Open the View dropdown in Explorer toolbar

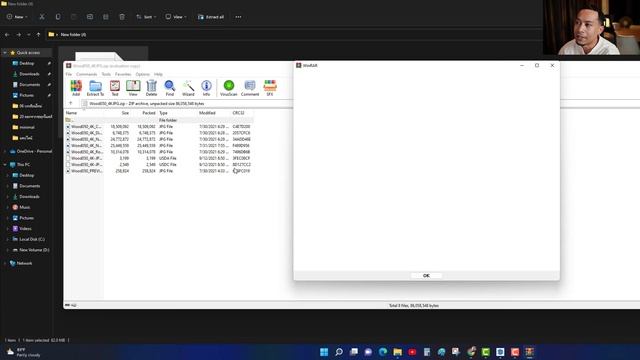tap(176, 17)
